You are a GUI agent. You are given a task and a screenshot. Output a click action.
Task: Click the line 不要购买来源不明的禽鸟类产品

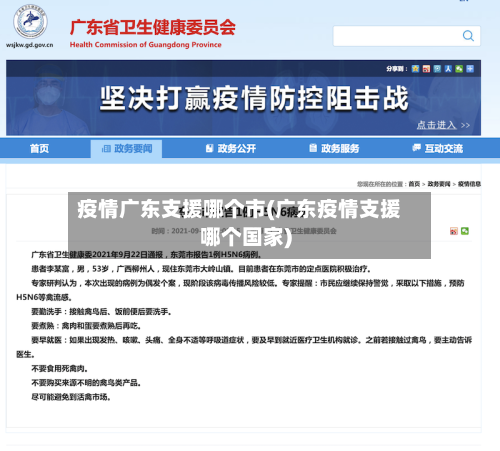coord(86,383)
